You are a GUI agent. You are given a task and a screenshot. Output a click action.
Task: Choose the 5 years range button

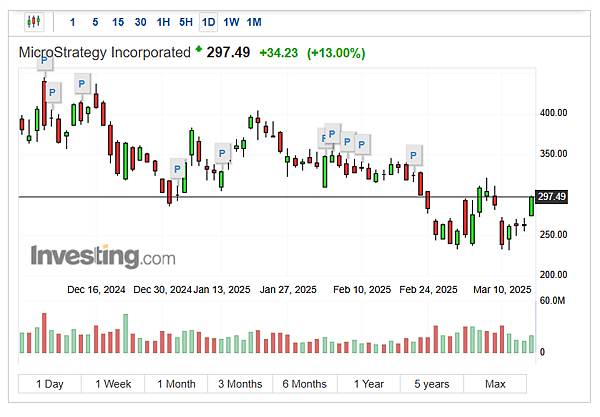pos(432,384)
